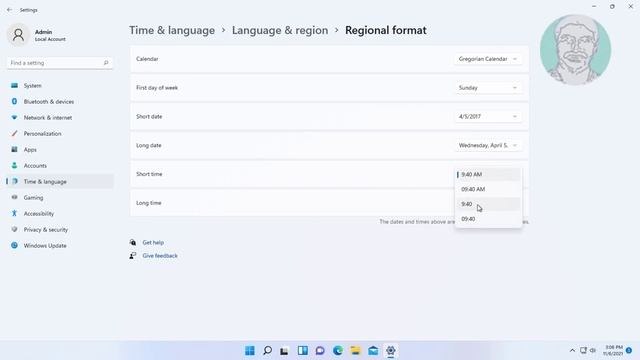Click the Windows Update circular icon
The height and width of the screenshot is (360, 640).
[14, 245]
